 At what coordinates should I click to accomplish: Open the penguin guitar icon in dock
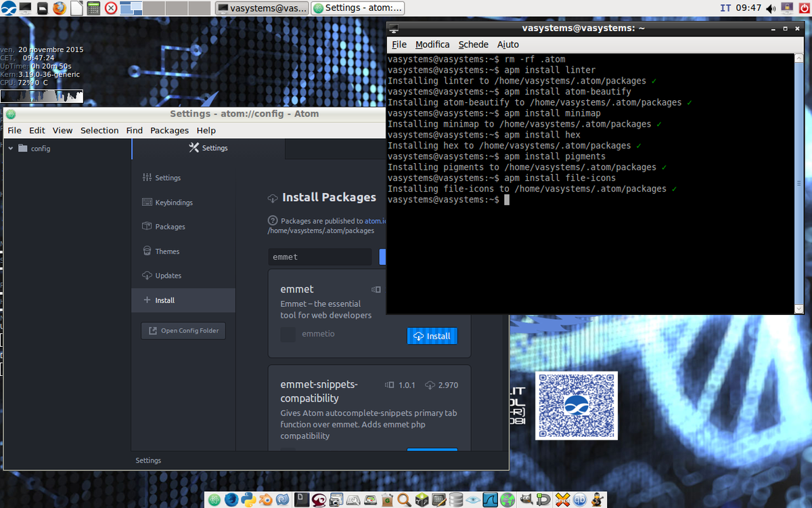point(596,500)
